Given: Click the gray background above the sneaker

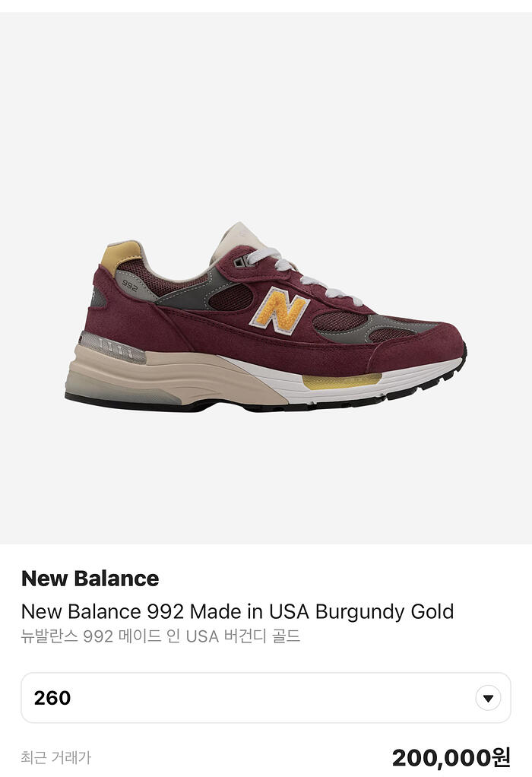Looking at the screenshot, I should (266, 114).
